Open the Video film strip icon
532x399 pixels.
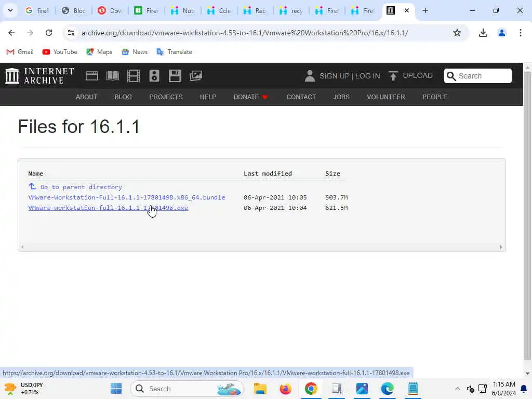click(x=134, y=76)
